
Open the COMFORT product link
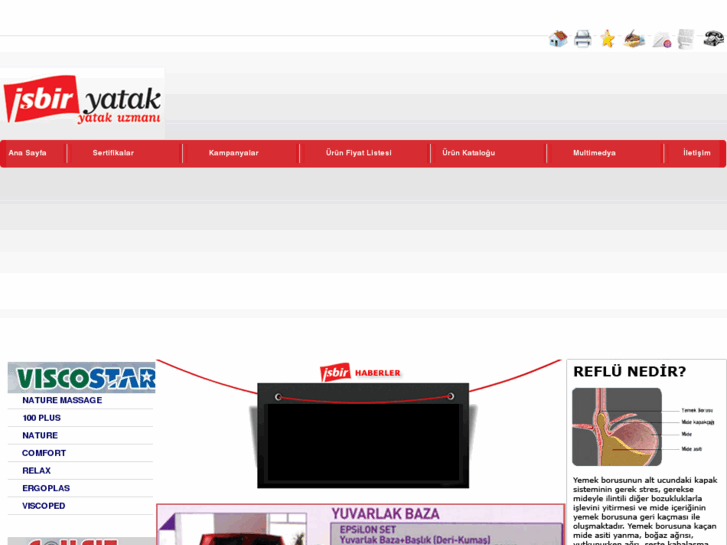44,453
